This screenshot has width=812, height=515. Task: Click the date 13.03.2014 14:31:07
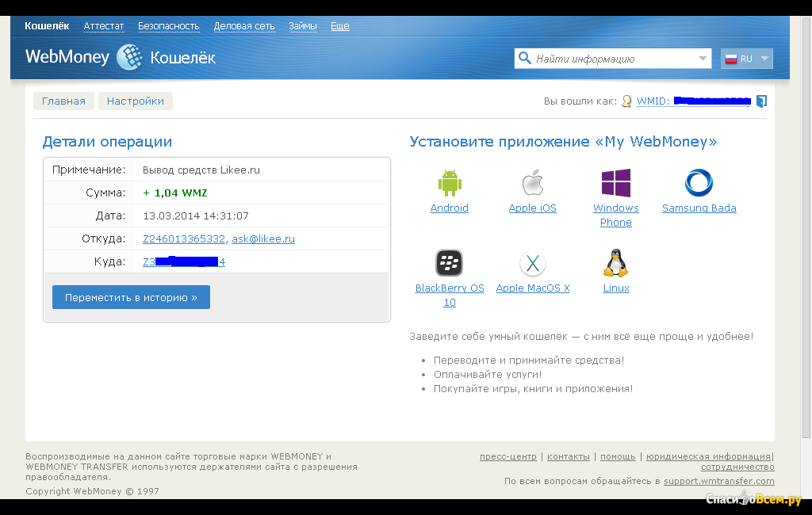[196, 216]
